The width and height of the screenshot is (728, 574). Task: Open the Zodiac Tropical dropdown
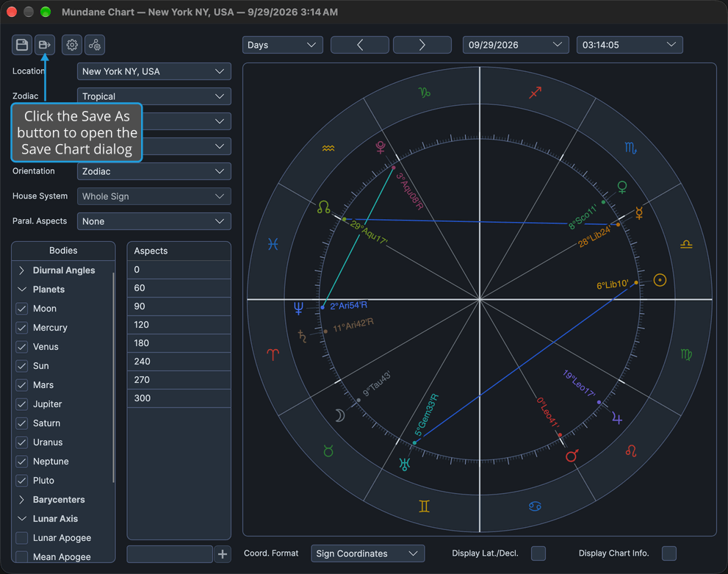[154, 96]
